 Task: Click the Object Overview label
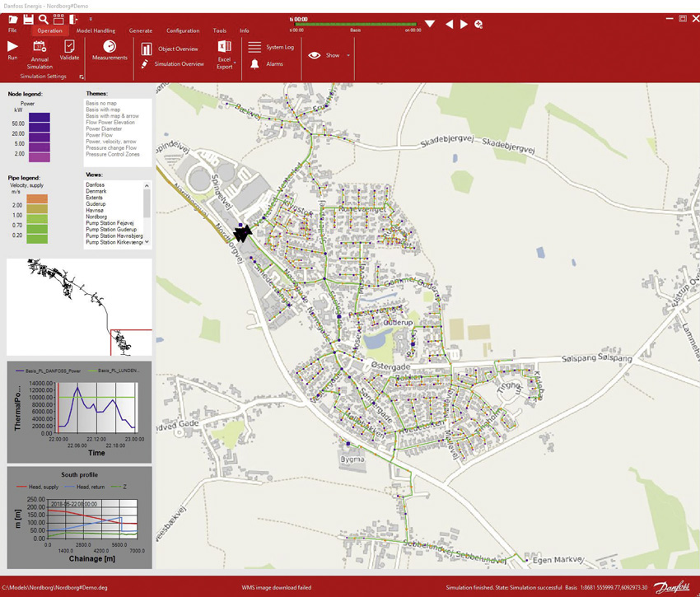coord(178,49)
